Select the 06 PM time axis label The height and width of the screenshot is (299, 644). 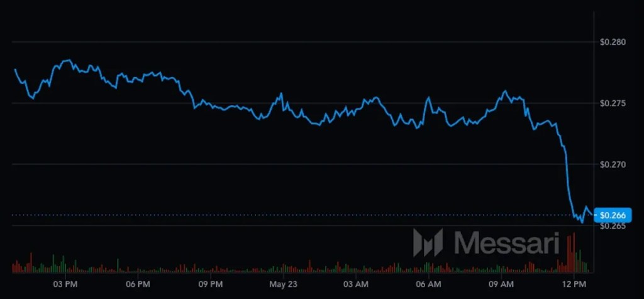(138, 285)
